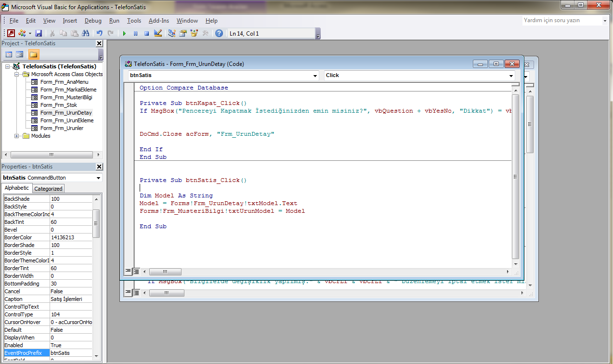
Task: Switch to Full Module View button
Action: (x=136, y=272)
